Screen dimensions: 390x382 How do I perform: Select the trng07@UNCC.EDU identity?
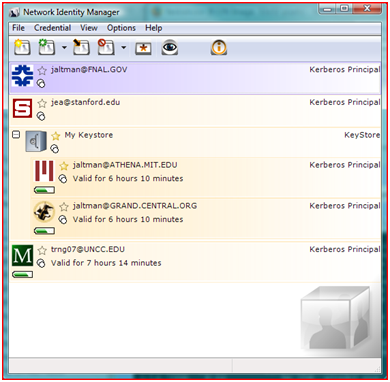click(x=195, y=262)
